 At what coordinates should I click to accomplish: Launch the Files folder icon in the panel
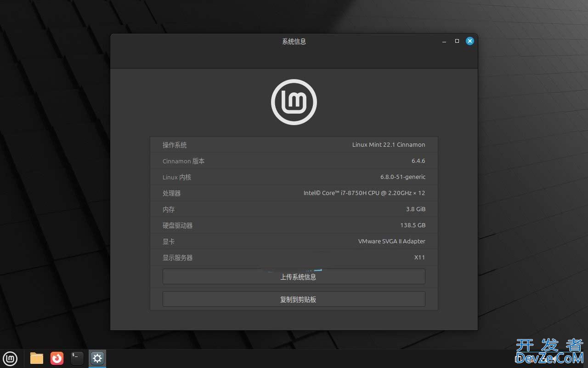tap(37, 358)
